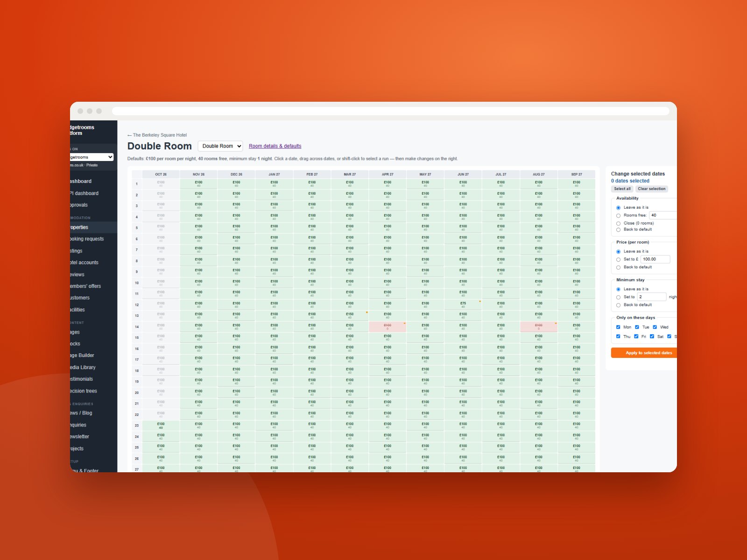The height and width of the screenshot is (560, 747).
Task: Select the 'Close (0 rooms)' radio option
Action: (x=618, y=224)
